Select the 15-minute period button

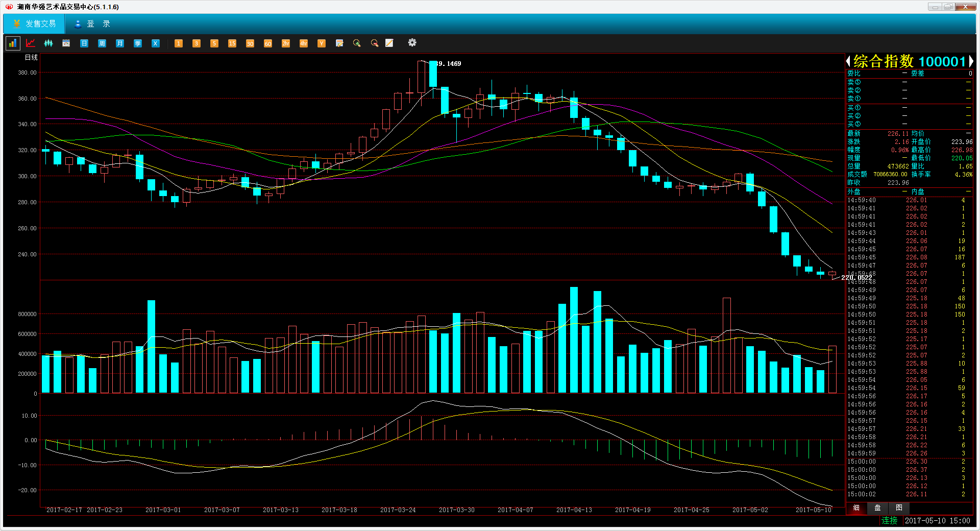tap(232, 43)
